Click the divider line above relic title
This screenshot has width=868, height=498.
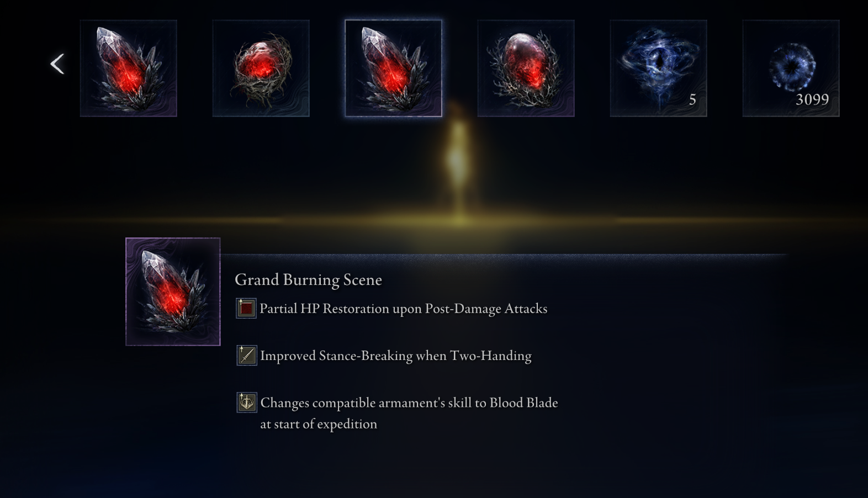click(504, 255)
